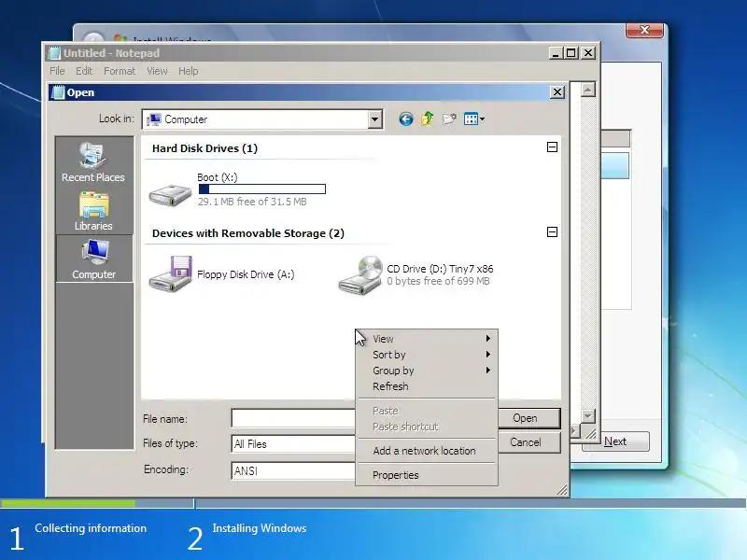Maximize the Notepad window
This screenshot has width=747, height=560.
pyautogui.click(x=571, y=53)
